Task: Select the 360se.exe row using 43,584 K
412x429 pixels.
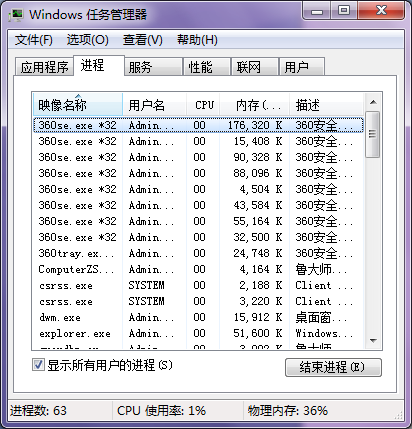Action: tap(198, 205)
